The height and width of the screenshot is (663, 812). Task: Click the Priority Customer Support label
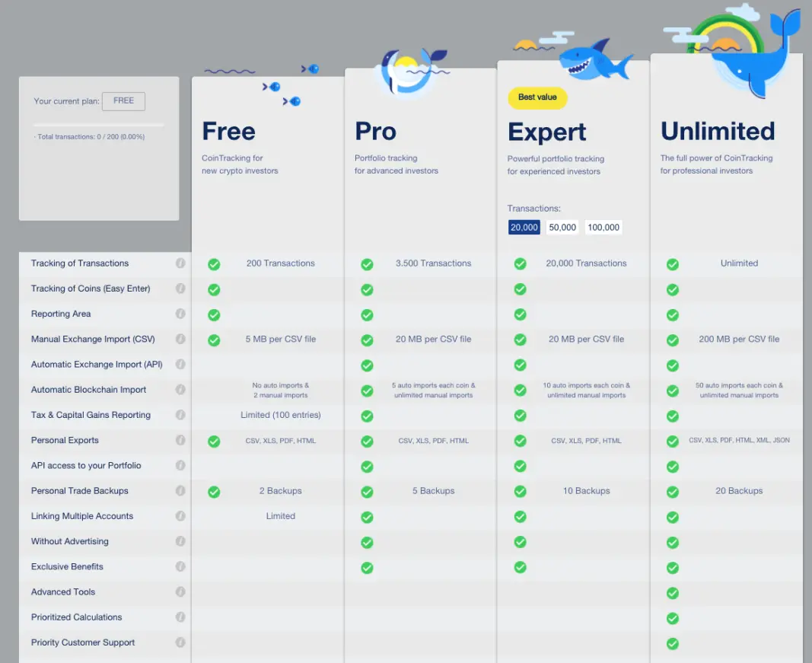83,642
